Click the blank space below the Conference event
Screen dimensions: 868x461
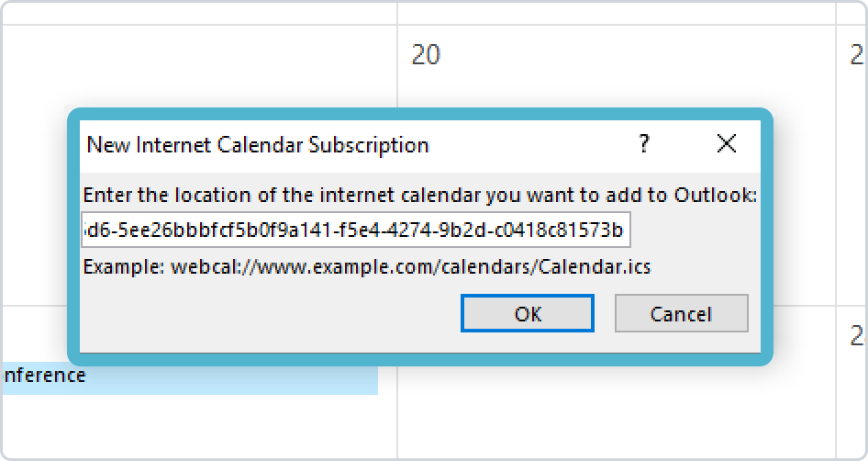[184, 427]
